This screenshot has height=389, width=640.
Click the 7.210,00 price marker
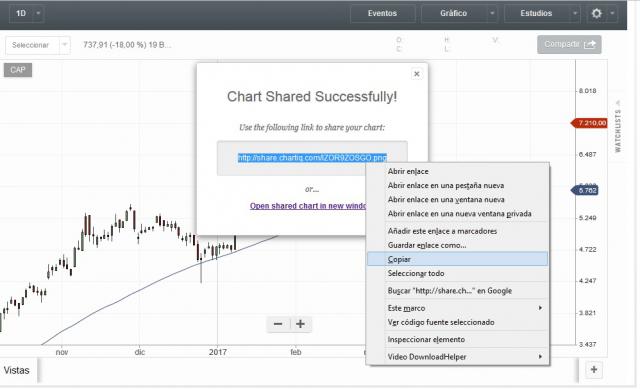(x=589, y=123)
